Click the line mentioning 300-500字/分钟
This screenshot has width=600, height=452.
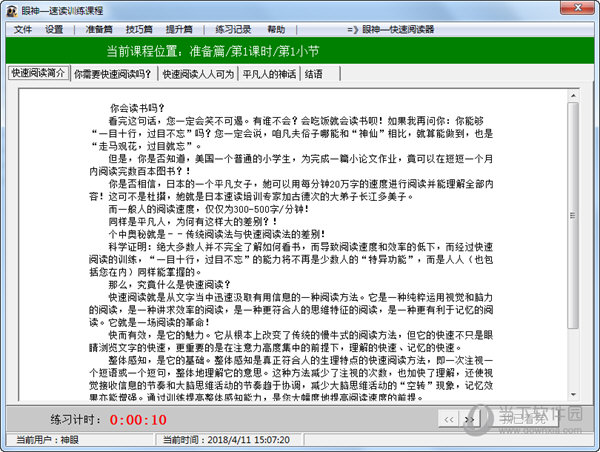tap(209, 209)
